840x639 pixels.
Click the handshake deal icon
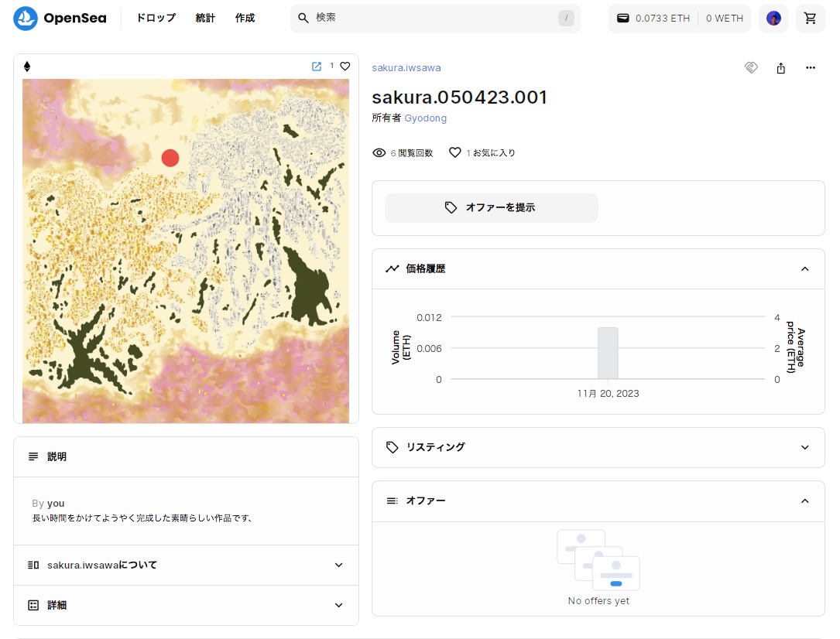(750, 68)
